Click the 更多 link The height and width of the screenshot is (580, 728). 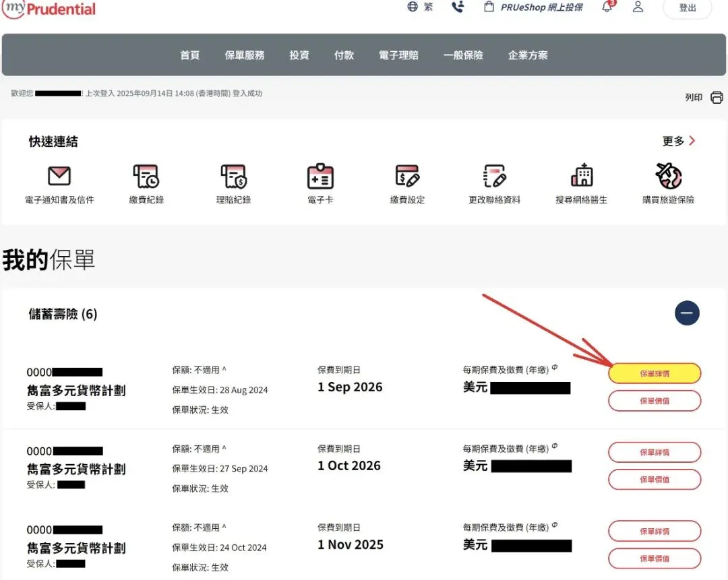click(673, 141)
